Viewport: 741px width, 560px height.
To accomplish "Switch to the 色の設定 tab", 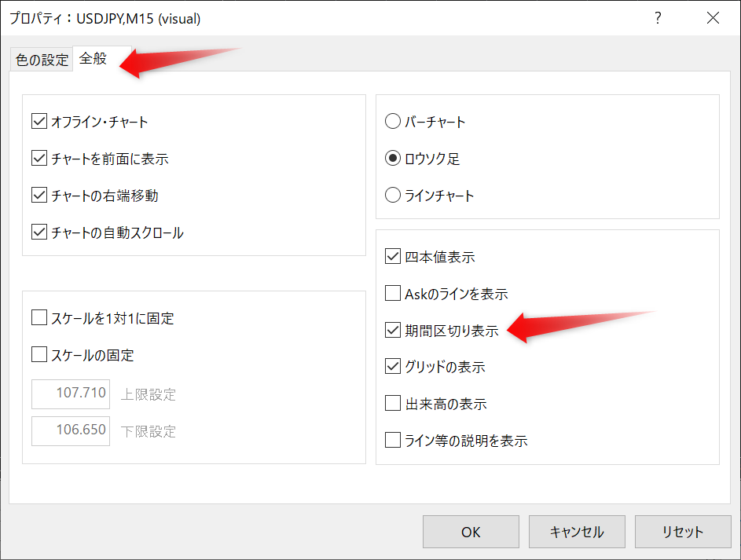I will 42,60.
